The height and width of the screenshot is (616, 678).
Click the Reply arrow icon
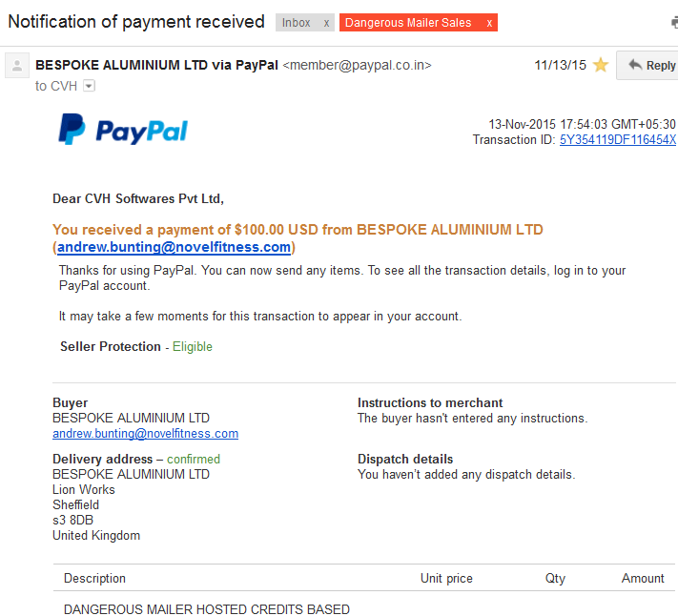[x=635, y=65]
